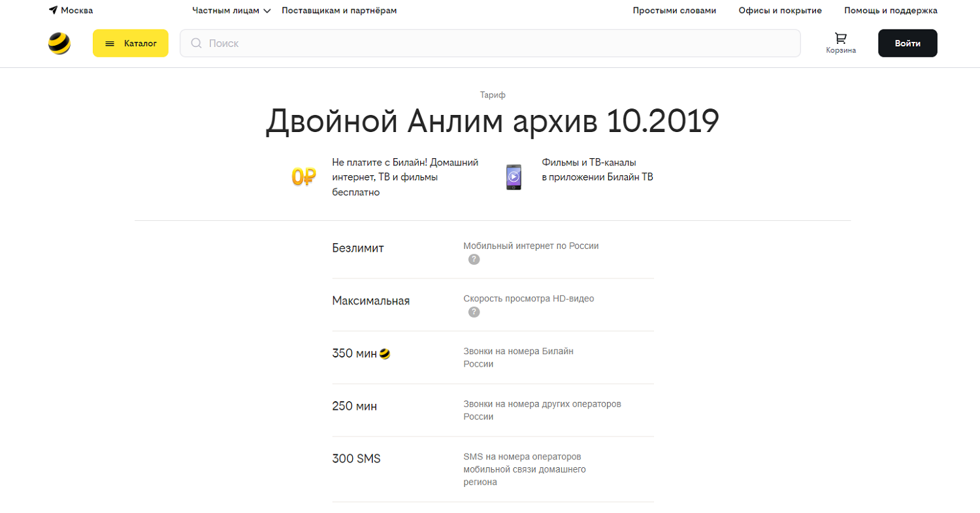Viewport: 980px width, 513px height.
Task: Open the Каталог menu button
Action: pyautogui.click(x=131, y=43)
